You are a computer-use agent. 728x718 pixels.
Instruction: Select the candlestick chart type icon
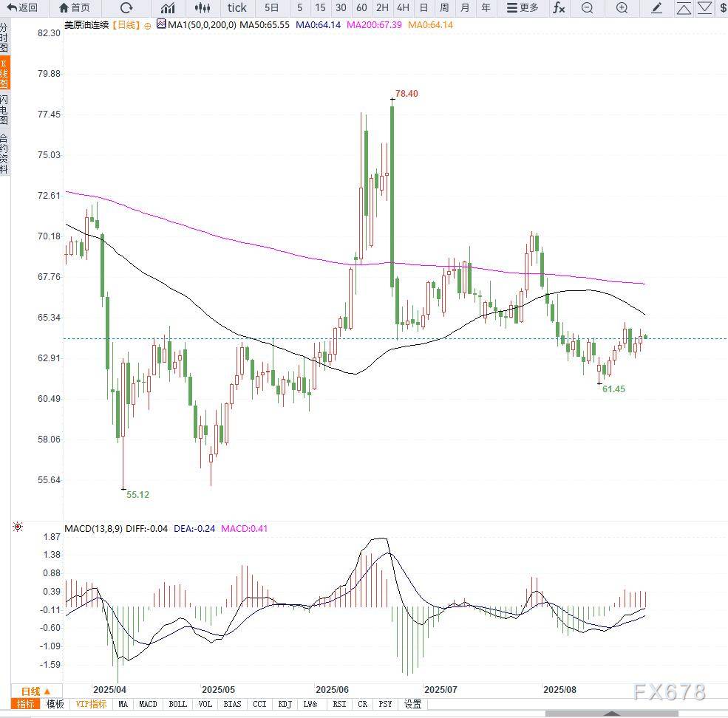202,8
